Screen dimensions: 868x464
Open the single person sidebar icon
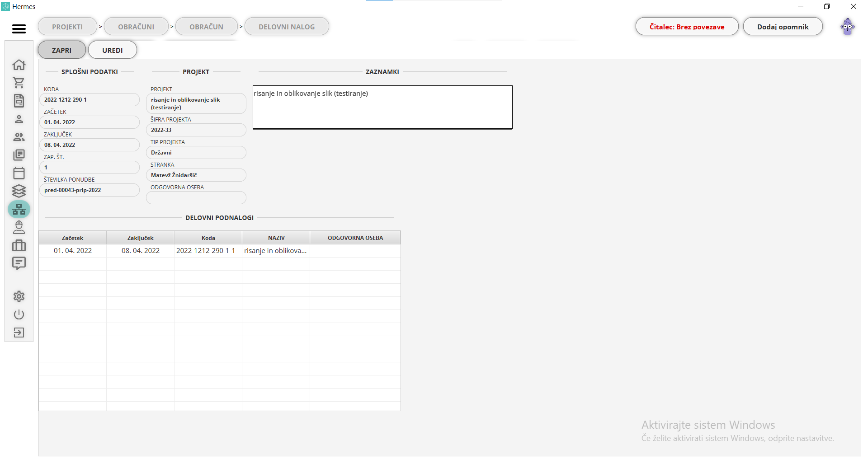pos(19,119)
